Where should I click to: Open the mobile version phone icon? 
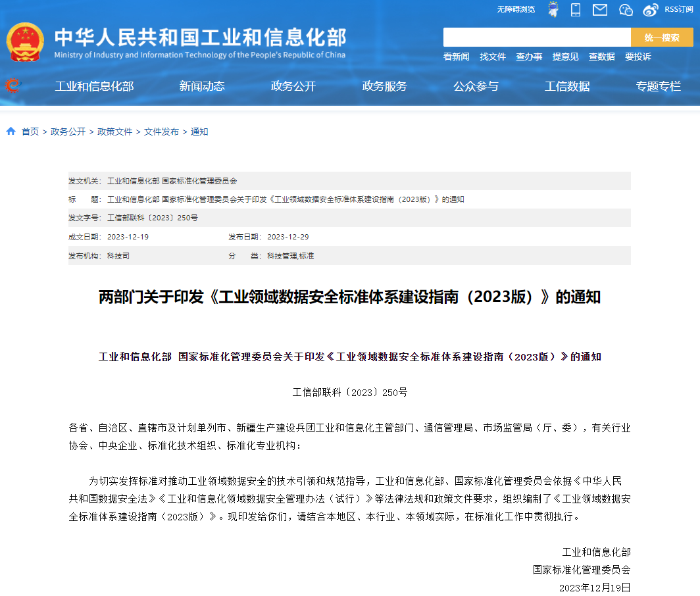point(576,9)
